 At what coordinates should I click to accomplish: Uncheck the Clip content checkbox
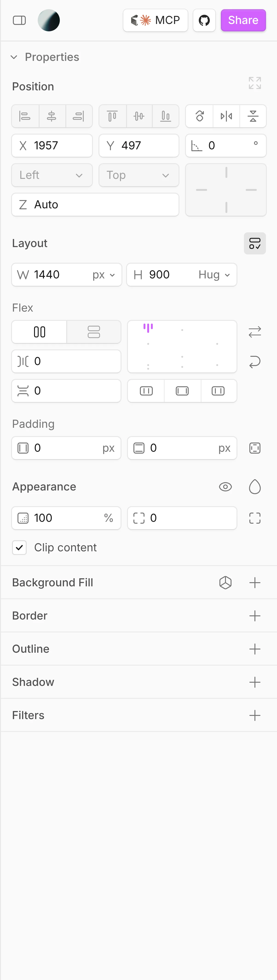[19, 548]
